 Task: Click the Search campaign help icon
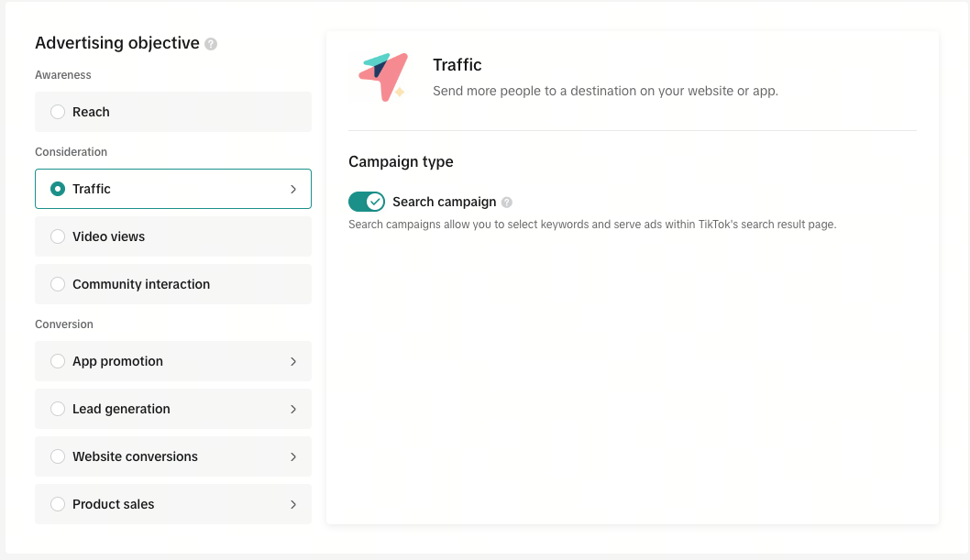point(507,203)
